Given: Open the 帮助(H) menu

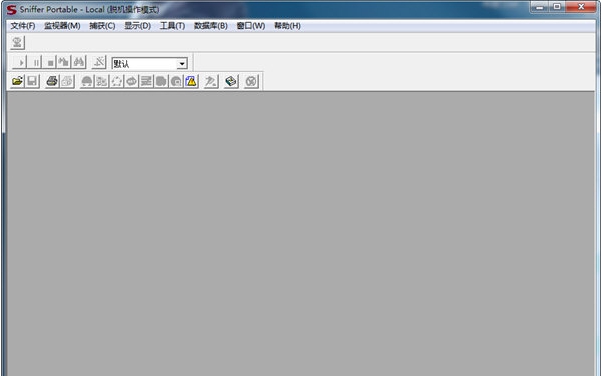Looking at the screenshot, I should (287, 26).
